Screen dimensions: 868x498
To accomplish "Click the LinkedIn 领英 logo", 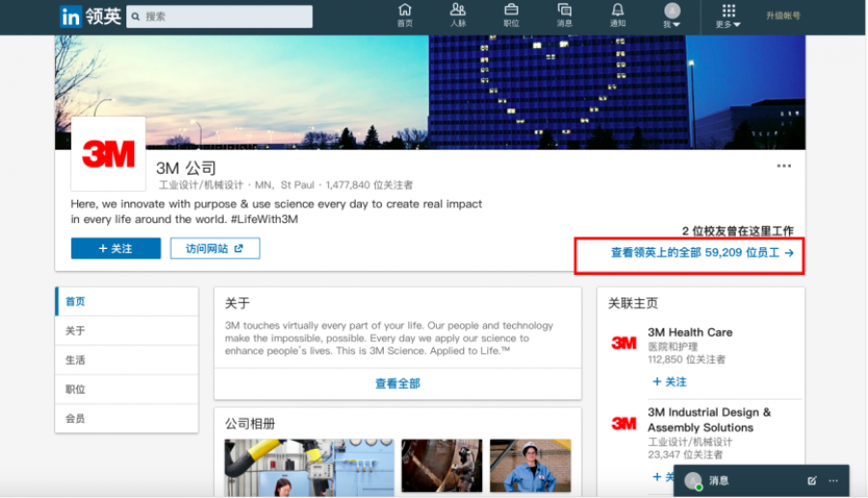I will (91, 16).
